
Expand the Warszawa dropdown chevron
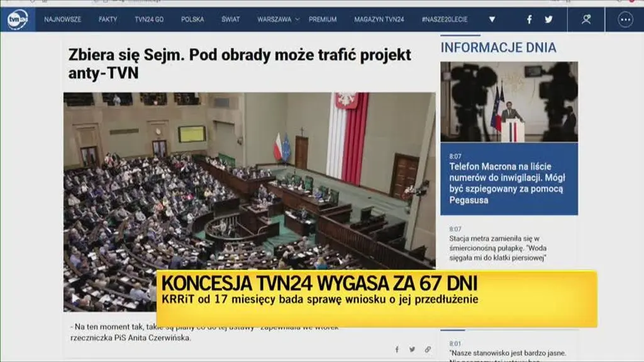click(297, 20)
